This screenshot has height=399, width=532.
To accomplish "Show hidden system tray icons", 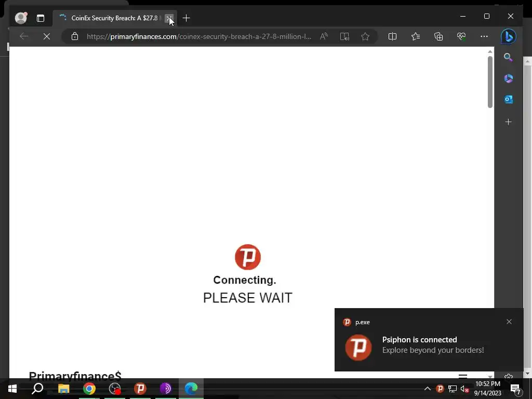I will (428, 389).
